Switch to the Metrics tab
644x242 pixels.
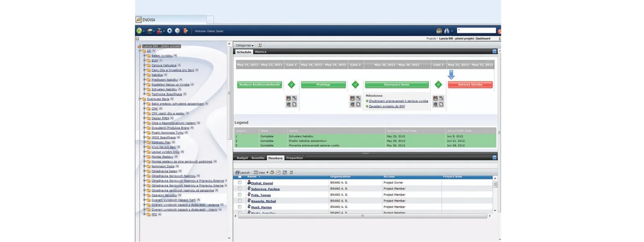[x=260, y=52]
